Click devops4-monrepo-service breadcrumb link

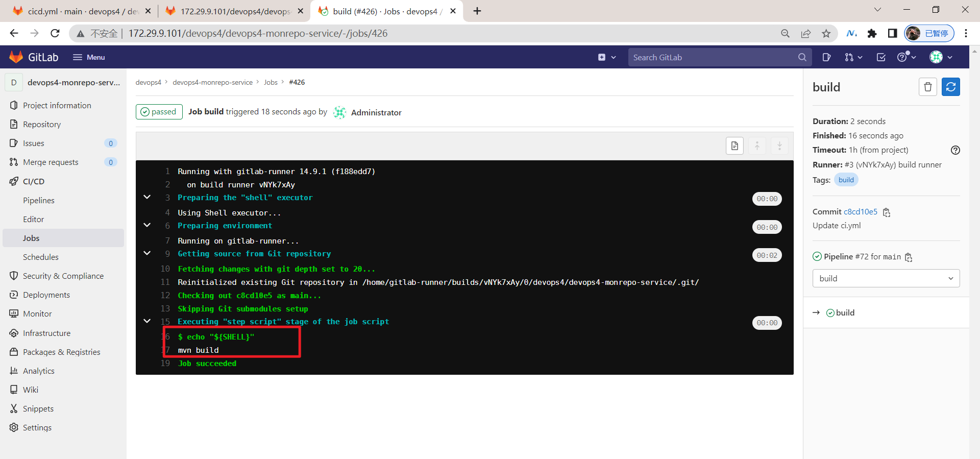coord(212,82)
